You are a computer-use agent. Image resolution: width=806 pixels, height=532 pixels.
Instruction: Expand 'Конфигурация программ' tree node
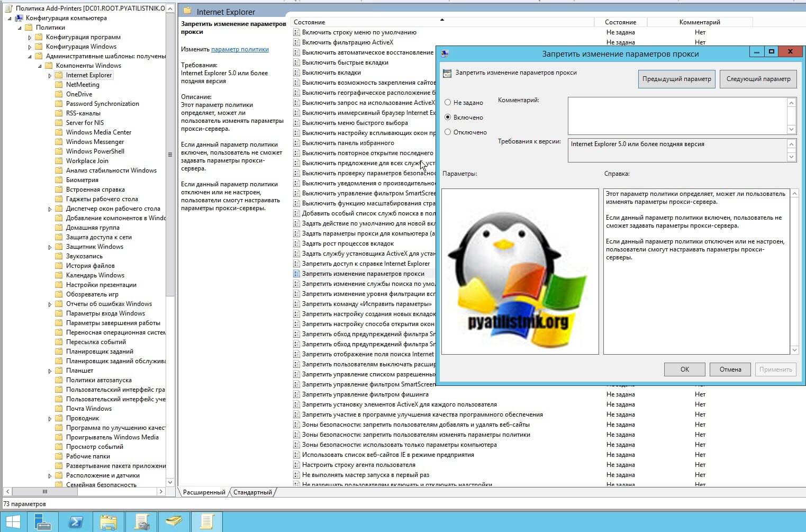(30, 38)
